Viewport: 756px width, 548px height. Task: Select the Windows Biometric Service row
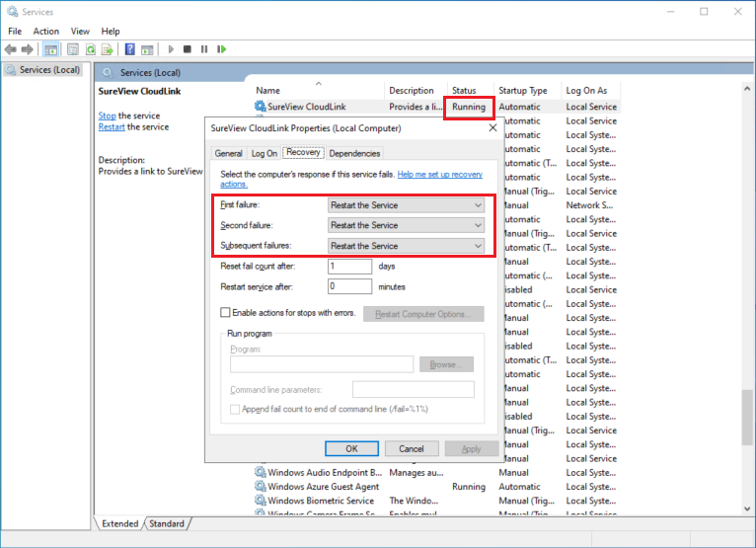[436, 501]
